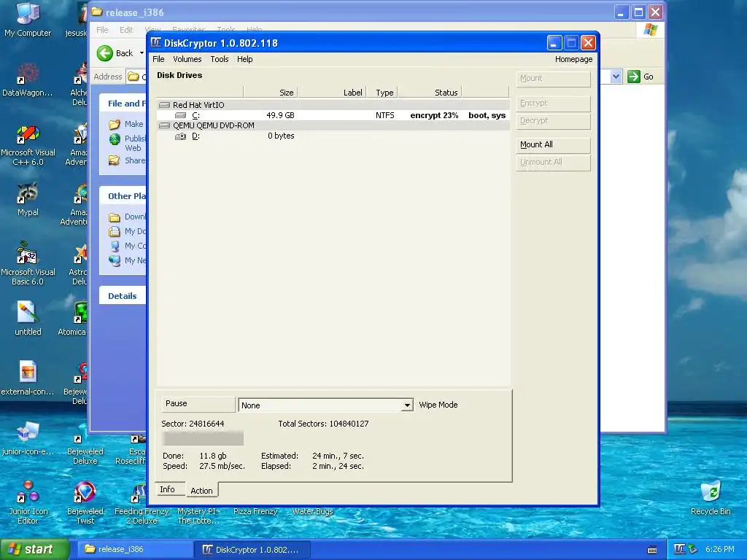Click the taskbar clock showing 6:26 PM
The image size is (747, 560).
point(719,550)
